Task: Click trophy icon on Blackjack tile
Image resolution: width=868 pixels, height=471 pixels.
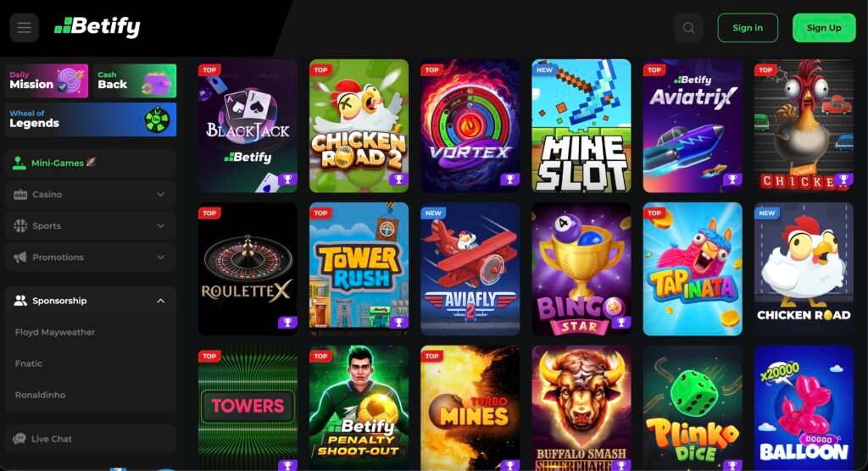Action: [287, 180]
